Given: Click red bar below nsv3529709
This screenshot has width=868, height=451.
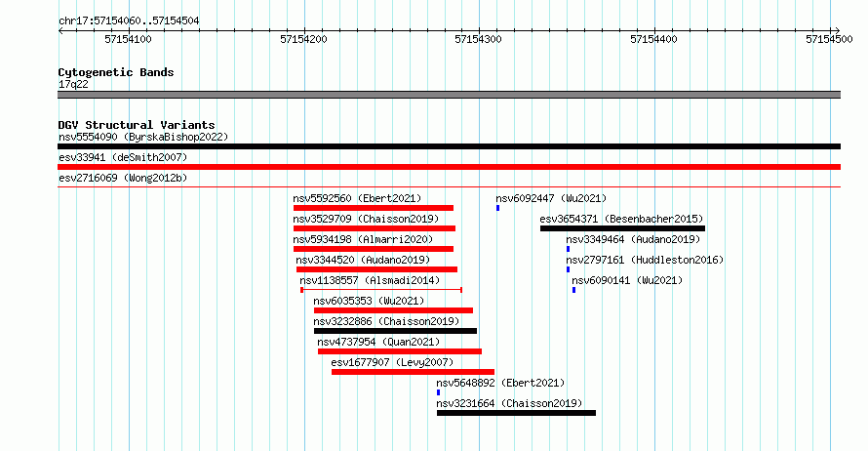Looking at the screenshot, I should [375, 228].
